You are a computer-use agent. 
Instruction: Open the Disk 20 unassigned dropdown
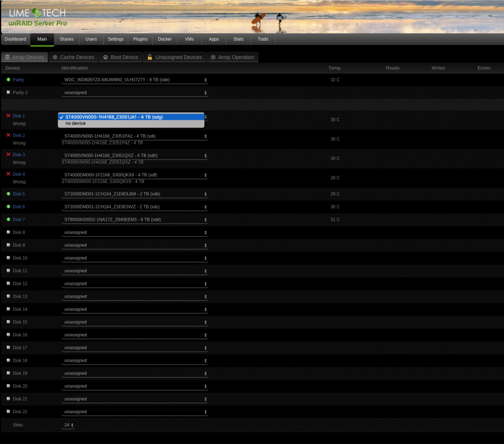point(134,386)
